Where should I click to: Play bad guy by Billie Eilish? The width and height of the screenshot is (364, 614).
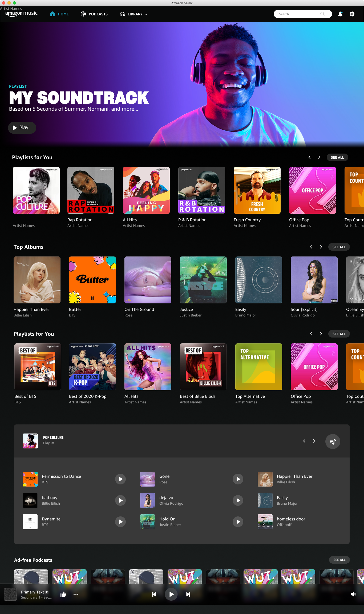[x=120, y=500]
